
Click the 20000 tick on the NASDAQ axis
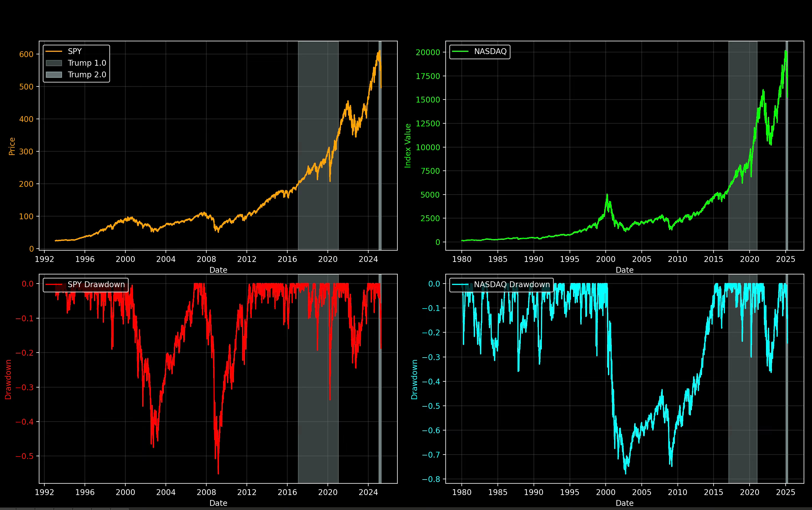pyautogui.click(x=428, y=52)
